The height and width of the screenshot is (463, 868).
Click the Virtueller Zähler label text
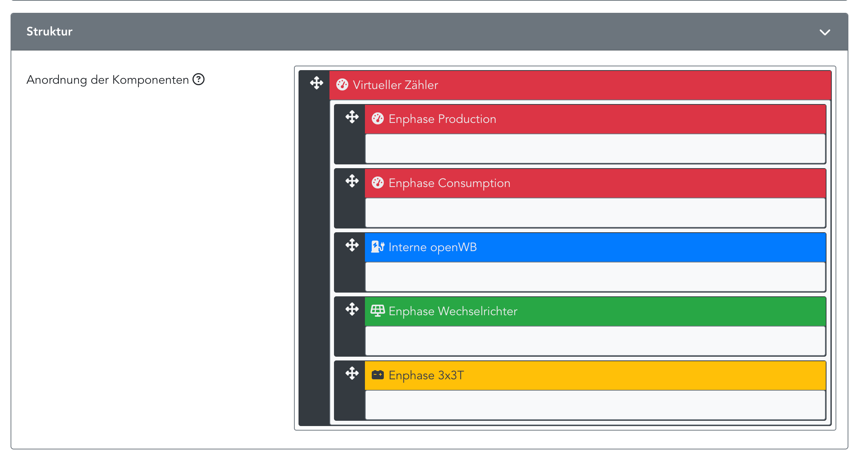(395, 85)
